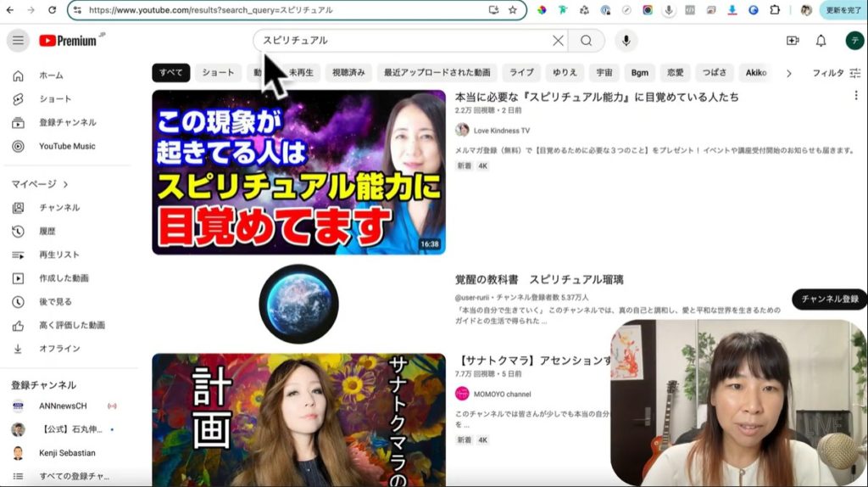Start voice search with microphone icon
The width and height of the screenshot is (868, 487).
pos(626,41)
